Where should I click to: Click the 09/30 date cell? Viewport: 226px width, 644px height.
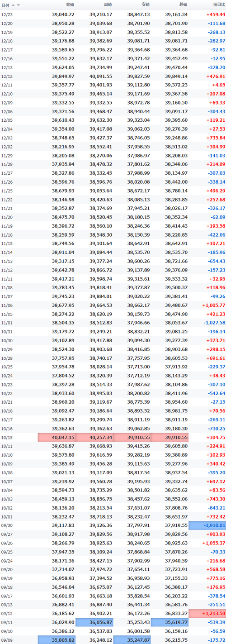[7, 525]
